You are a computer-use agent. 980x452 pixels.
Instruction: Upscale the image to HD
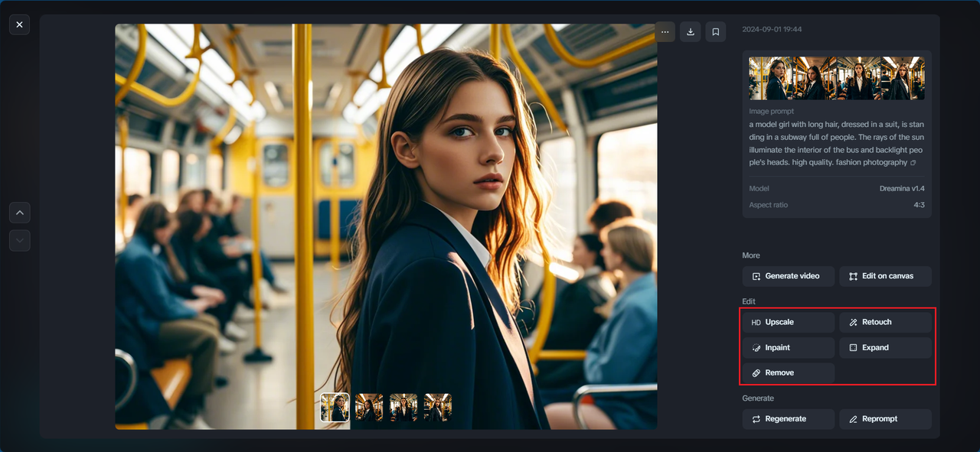[788, 323]
